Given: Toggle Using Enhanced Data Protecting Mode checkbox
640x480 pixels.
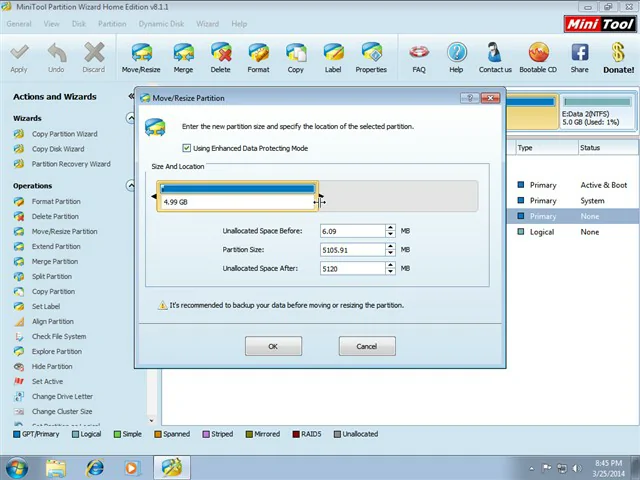Looking at the screenshot, I should 186,148.
